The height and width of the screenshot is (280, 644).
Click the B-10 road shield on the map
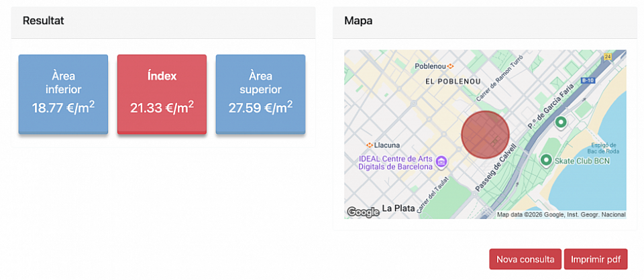588,80
